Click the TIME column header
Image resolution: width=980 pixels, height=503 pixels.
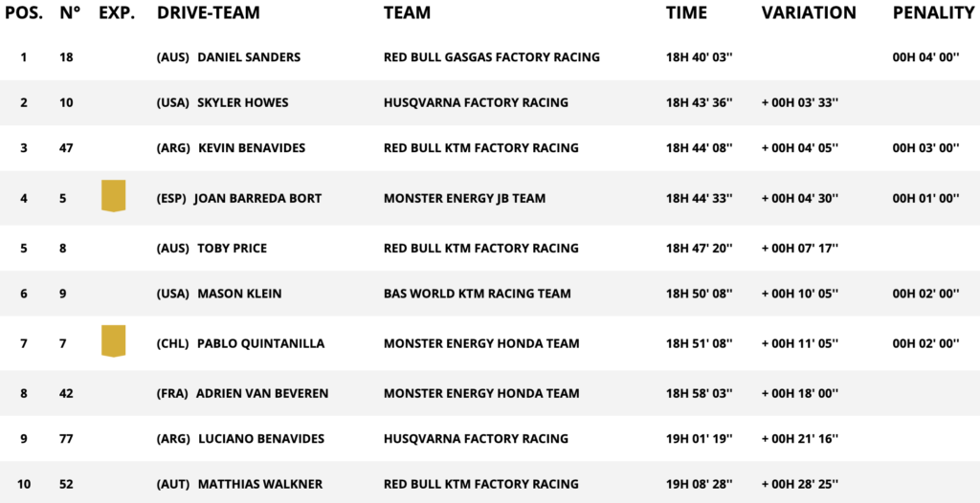[686, 13]
